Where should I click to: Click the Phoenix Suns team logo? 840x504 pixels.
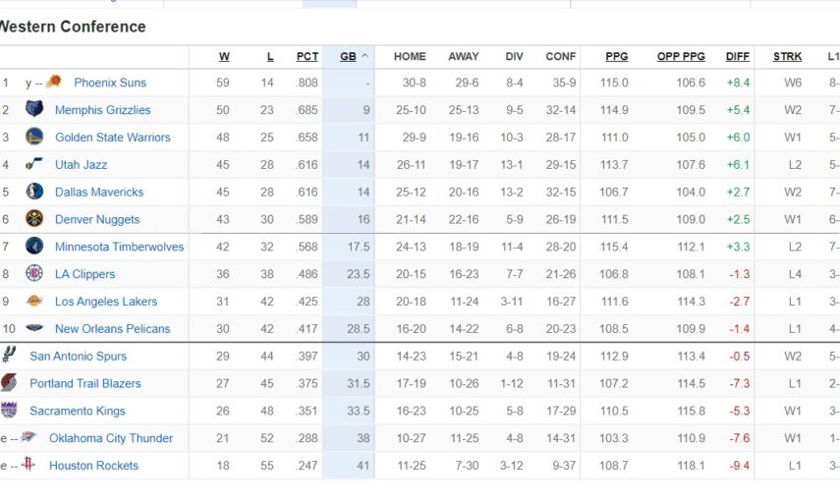pyautogui.click(x=54, y=83)
